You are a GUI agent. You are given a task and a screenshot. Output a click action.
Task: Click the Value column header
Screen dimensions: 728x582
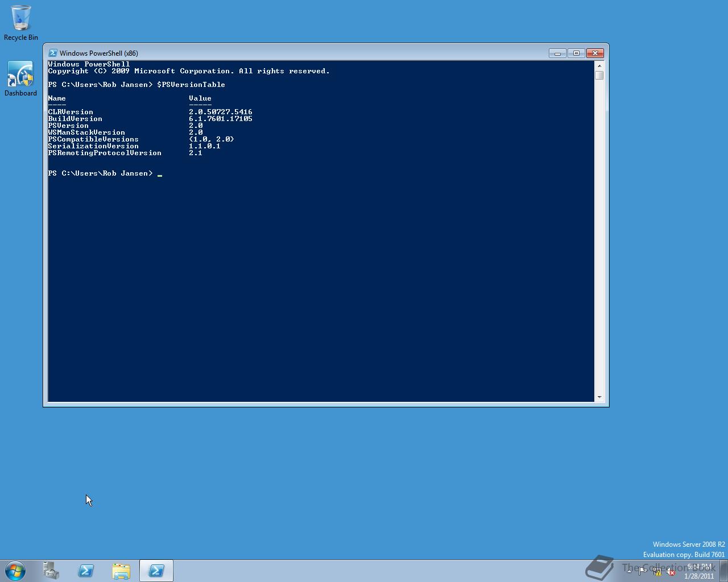200,98
